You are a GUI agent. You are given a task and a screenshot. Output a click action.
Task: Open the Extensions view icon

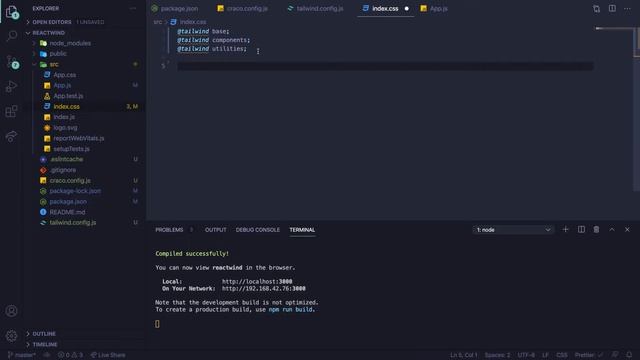pos(12,111)
